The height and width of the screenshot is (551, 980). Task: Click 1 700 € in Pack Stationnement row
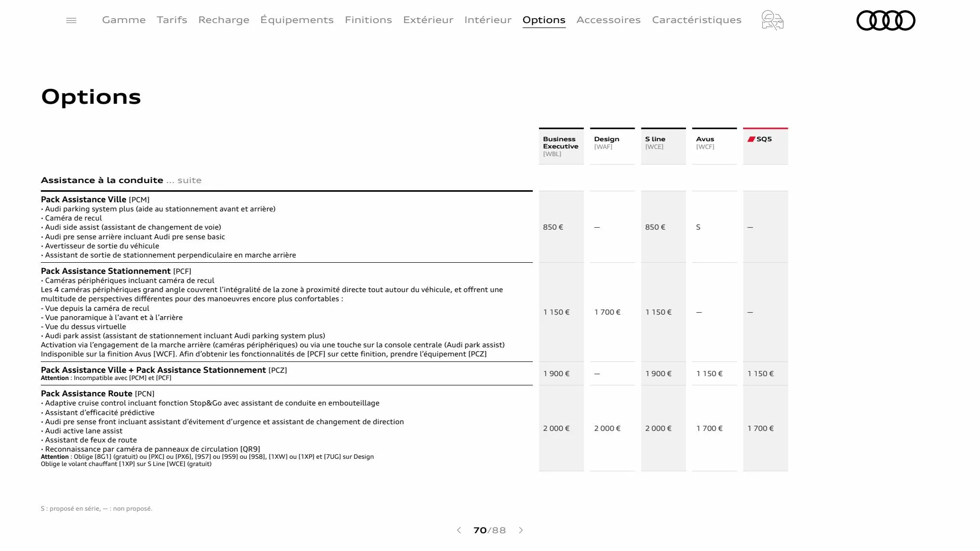click(607, 312)
